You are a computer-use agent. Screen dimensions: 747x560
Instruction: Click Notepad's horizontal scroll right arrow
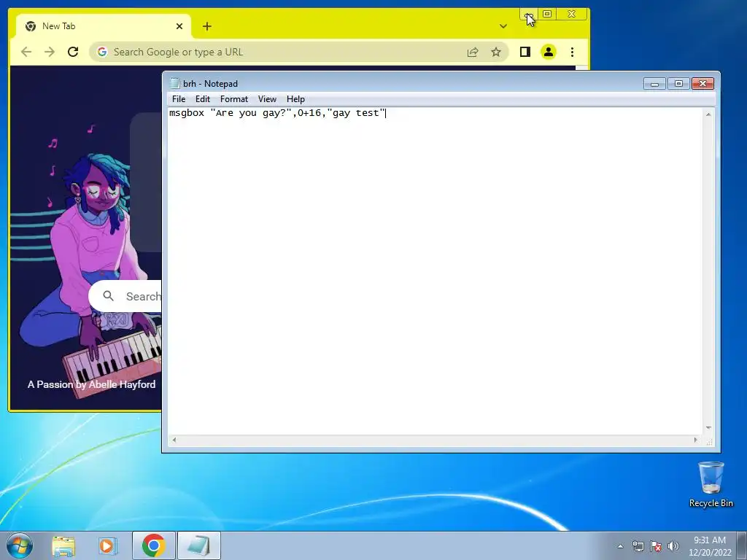click(x=695, y=440)
